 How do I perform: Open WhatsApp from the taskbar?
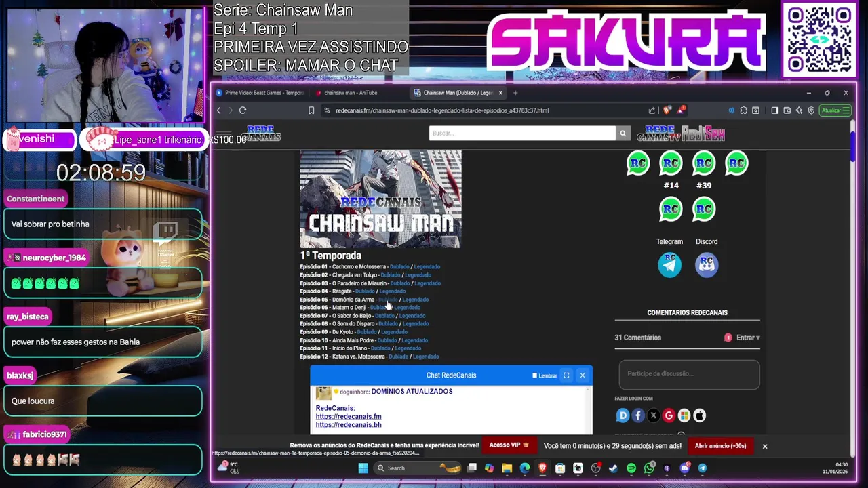(x=649, y=468)
